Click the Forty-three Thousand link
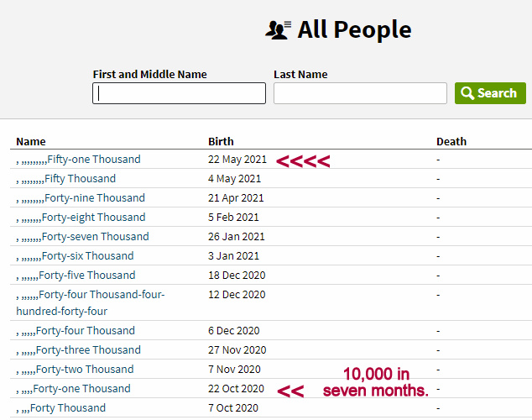 point(88,350)
